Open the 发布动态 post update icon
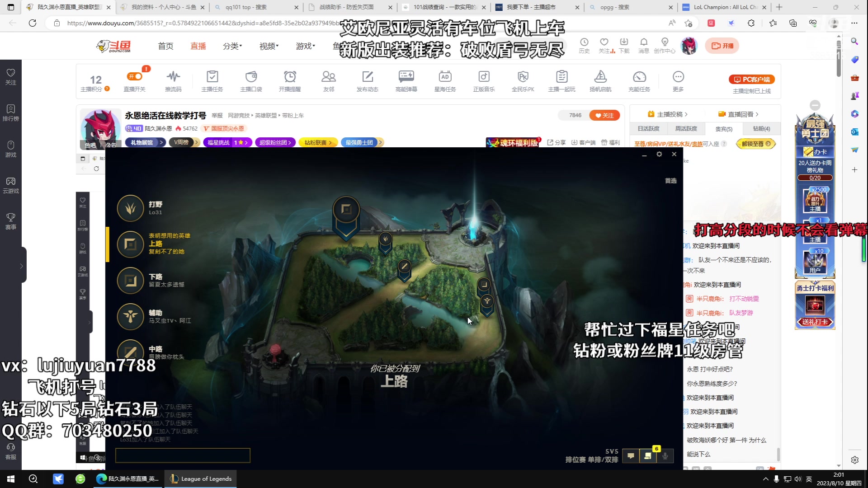The image size is (868, 488). pyautogui.click(x=368, y=81)
